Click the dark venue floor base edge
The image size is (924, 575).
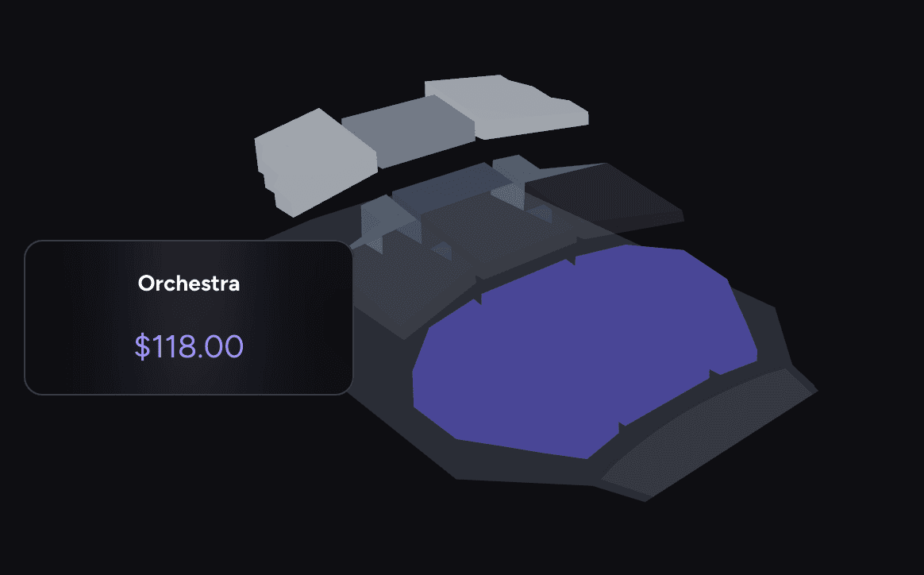click(x=516, y=473)
